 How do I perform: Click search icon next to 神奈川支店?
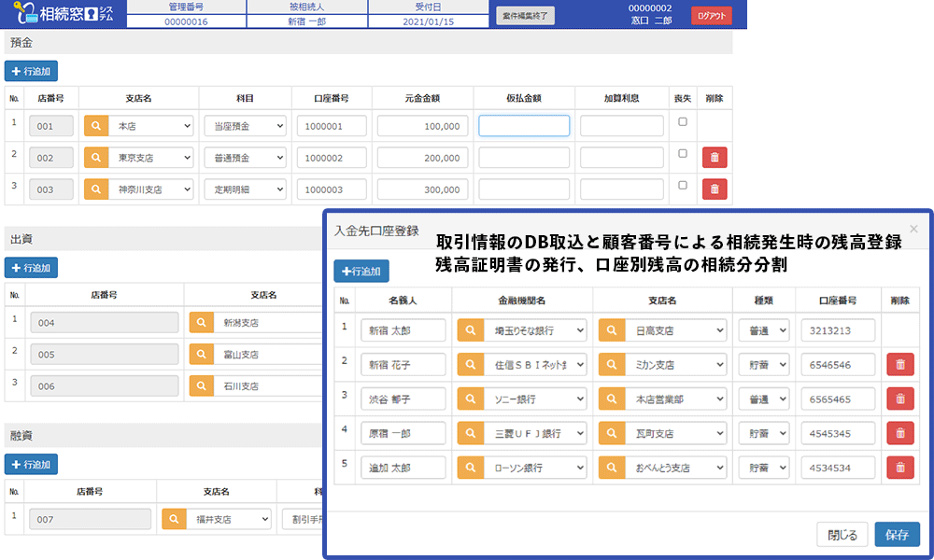coord(96,189)
